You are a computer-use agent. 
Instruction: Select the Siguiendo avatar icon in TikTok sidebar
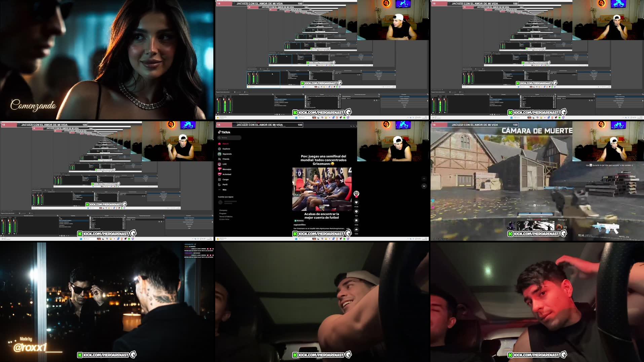click(x=219, y=154)
